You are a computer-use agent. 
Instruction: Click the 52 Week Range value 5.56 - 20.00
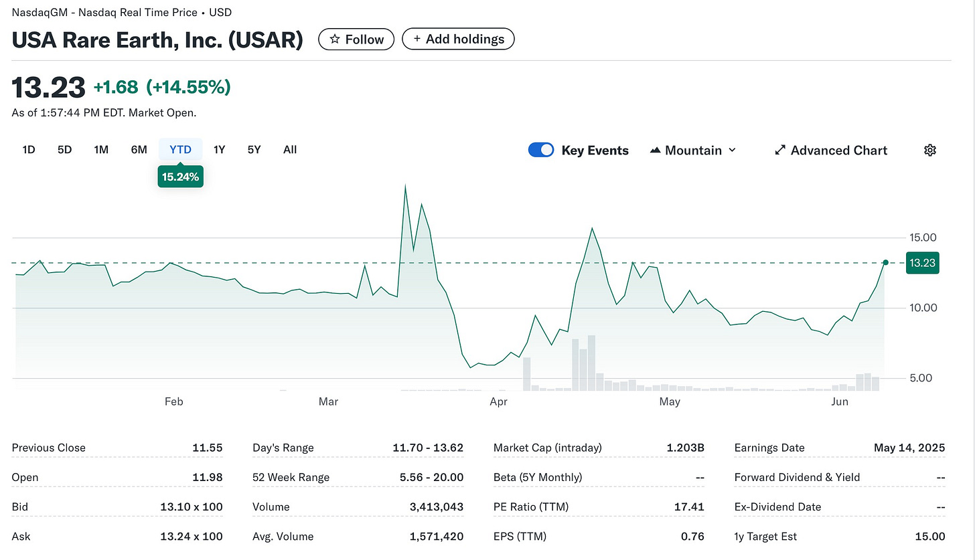pos(430,478)
